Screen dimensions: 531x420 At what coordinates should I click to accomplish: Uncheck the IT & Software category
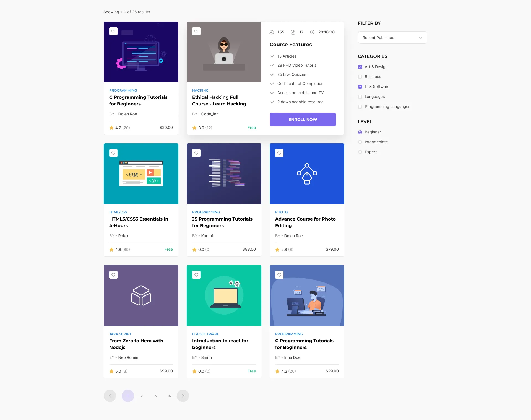[x=360, y=87]
